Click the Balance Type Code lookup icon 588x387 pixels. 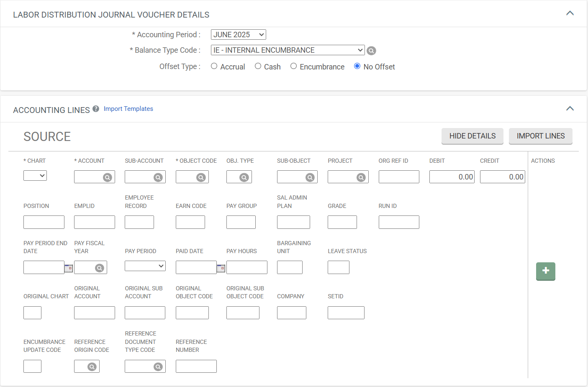[371, 51]
